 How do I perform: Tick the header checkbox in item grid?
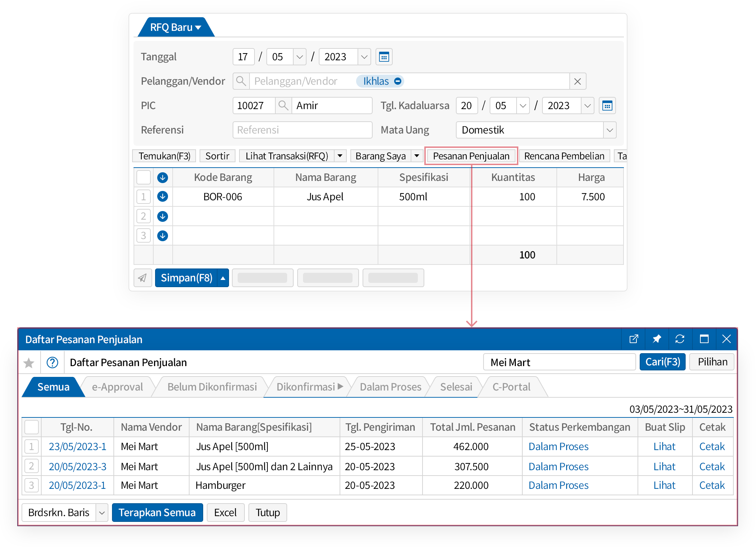tap(143, 177)
